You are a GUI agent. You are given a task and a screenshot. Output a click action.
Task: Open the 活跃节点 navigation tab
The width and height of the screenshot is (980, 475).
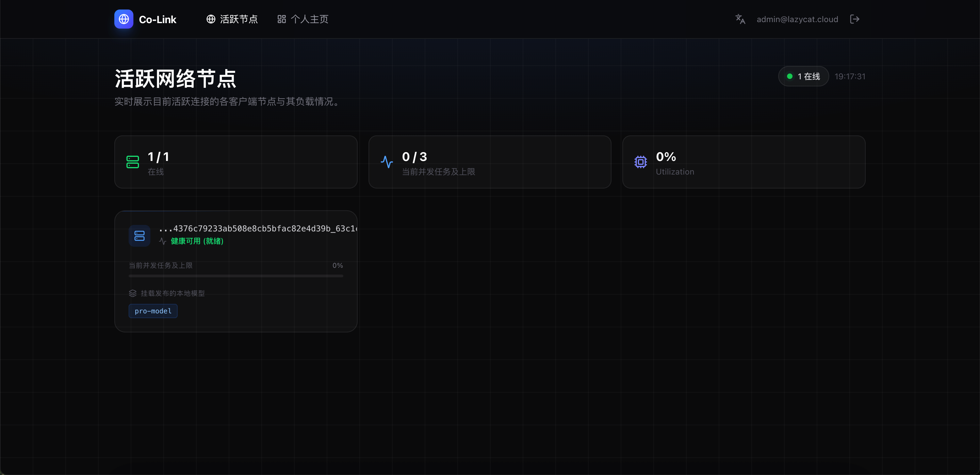232,19
